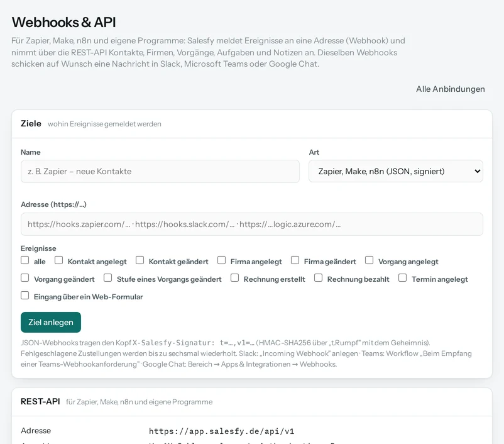Screen dimensions: 504x444
Task: Click the 'X-Salesfy-Signatur' header text
Action: pos(173,343)
